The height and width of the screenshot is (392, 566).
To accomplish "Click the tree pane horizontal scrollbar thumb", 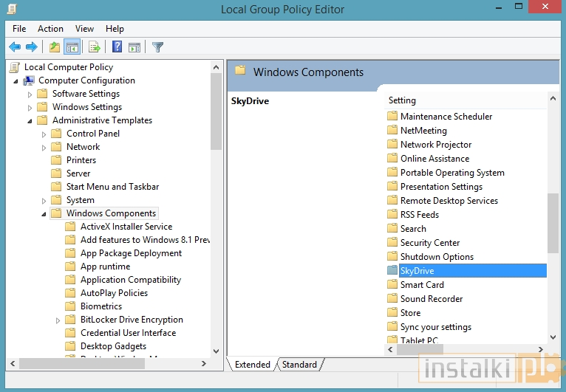I will click(x=82, y=363).
